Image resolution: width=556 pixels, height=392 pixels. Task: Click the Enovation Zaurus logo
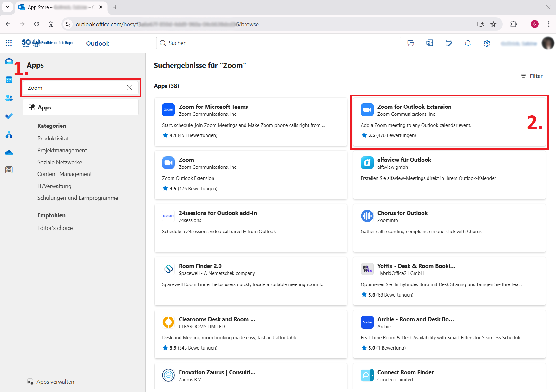(x=168, y=375)
